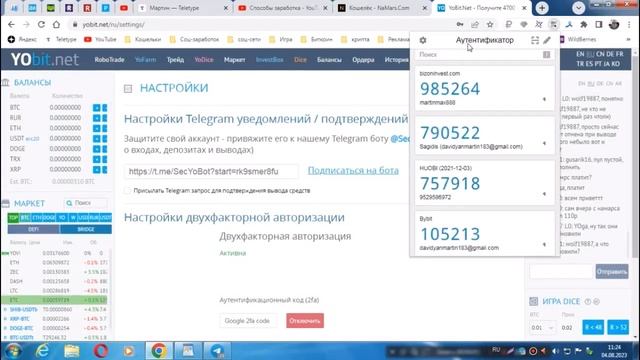Click the red Отключить button
Screen dimensions: 640x360
pyautogui.click(x=305, y=321)
